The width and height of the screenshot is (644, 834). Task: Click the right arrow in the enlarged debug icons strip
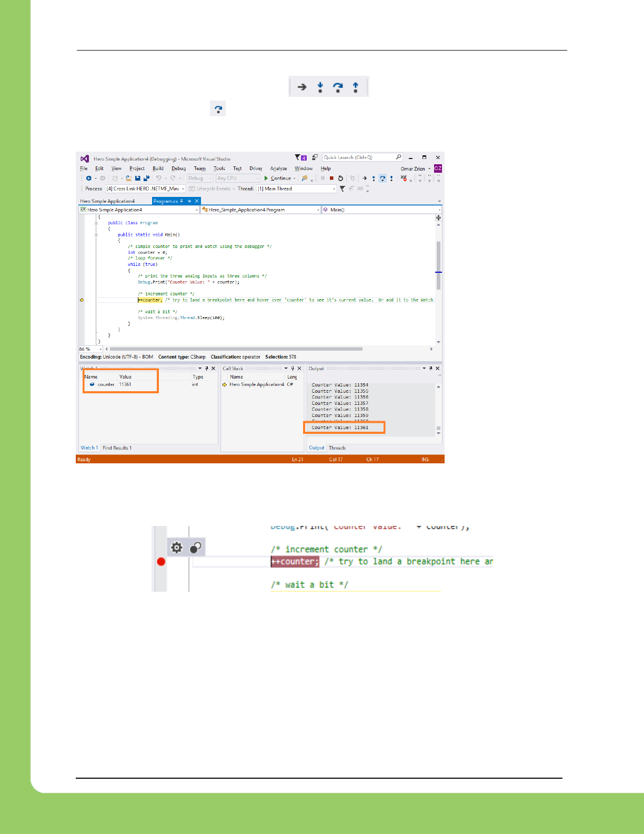pyautogui.click(x=302, y=87)
